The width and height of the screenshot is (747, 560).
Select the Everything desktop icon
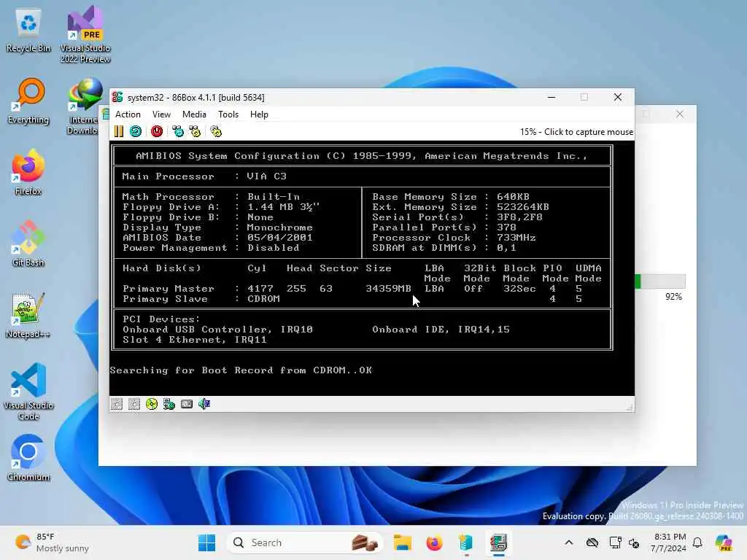pos(28,101)
